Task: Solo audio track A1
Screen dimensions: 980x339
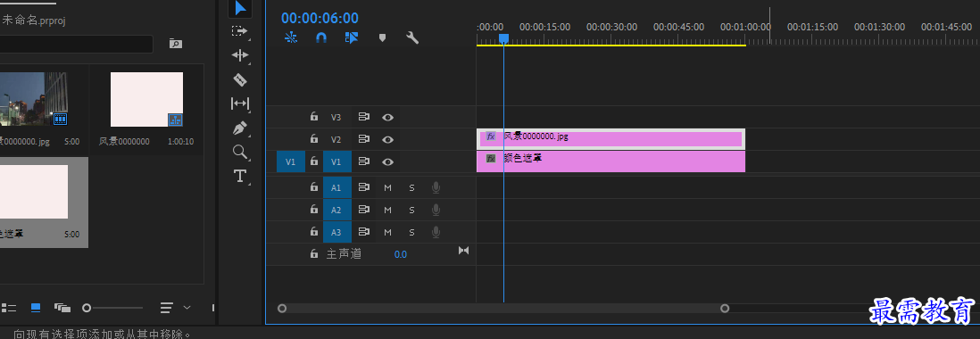Action: tap(411, 187)
